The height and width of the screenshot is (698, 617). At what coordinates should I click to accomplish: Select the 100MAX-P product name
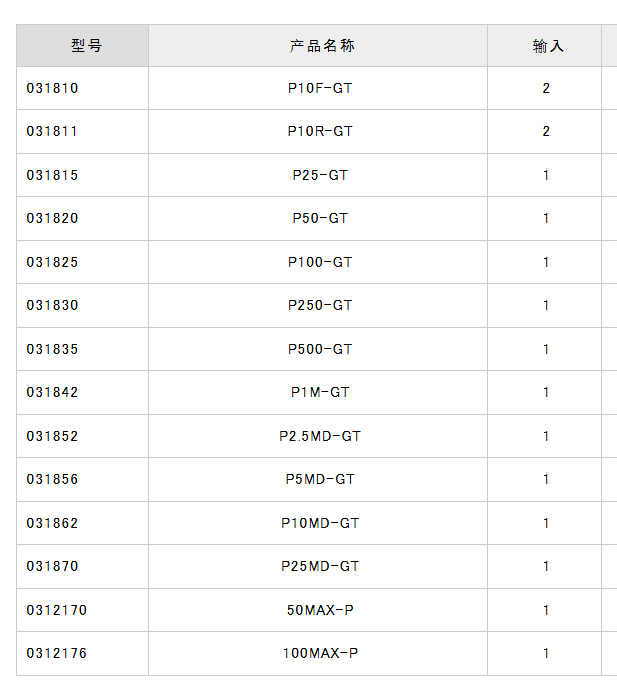click(320, 653)
